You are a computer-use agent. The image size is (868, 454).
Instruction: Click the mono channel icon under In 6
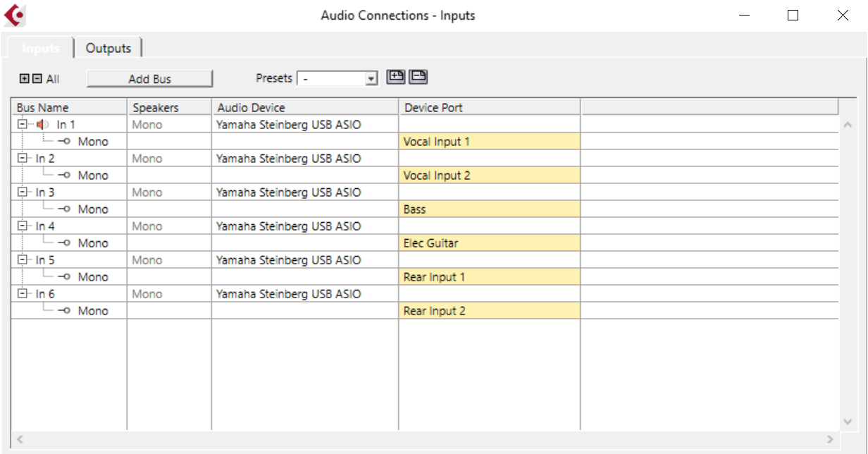click(x=65, y=311)
